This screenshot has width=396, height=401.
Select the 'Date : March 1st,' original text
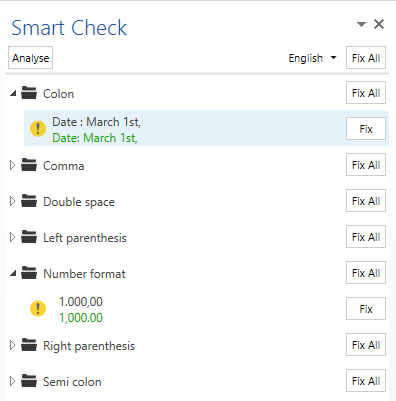(96, 122)
